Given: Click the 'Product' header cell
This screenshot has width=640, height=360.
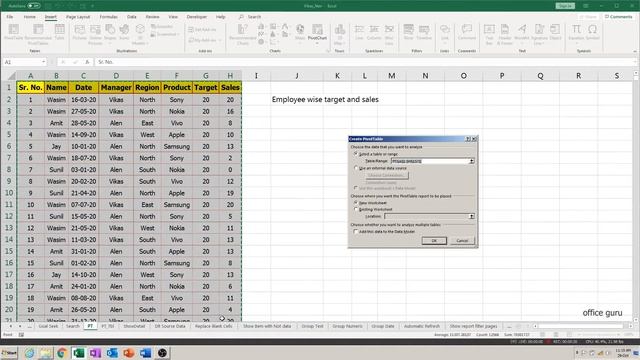Looking at the screenshot, I should (x=176, y=87).
